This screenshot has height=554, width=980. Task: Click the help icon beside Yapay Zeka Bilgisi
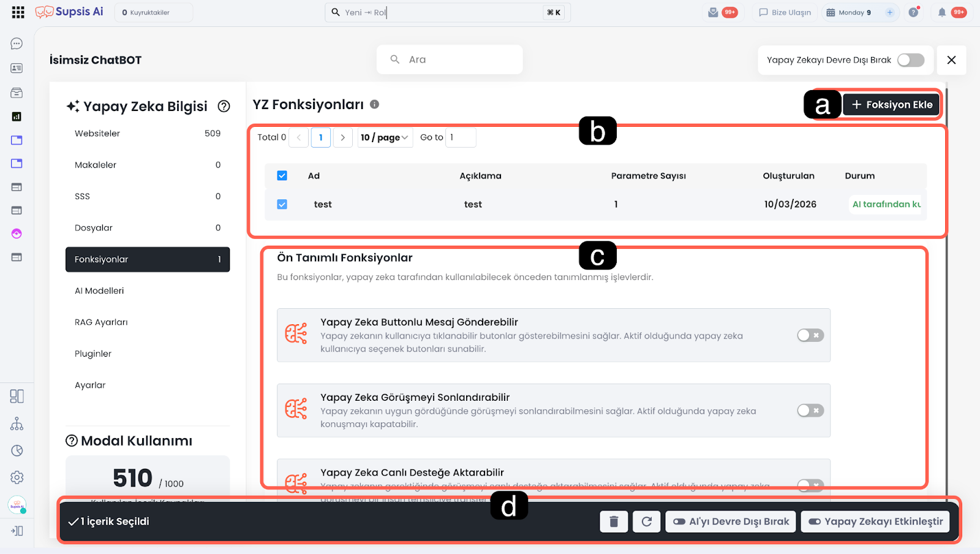pyautogui.click(x=224, y=107)
